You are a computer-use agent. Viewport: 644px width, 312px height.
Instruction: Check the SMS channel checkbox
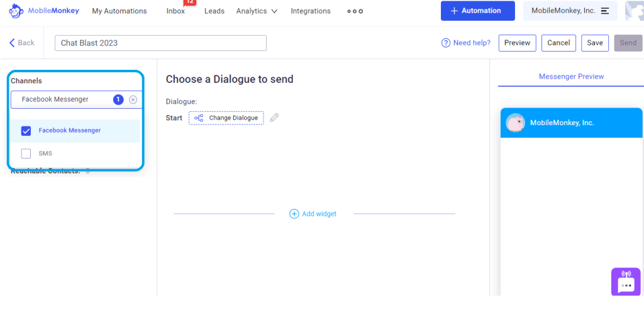pyautogui.click(x=26, y=153)
